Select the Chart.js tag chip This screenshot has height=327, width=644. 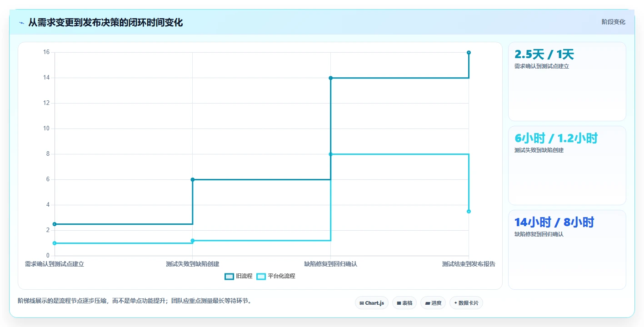pyautogui.click(x=372, y=303)
